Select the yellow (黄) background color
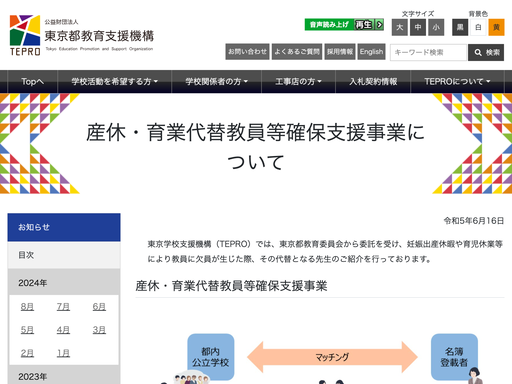The image size is (512, 384). 496,27
